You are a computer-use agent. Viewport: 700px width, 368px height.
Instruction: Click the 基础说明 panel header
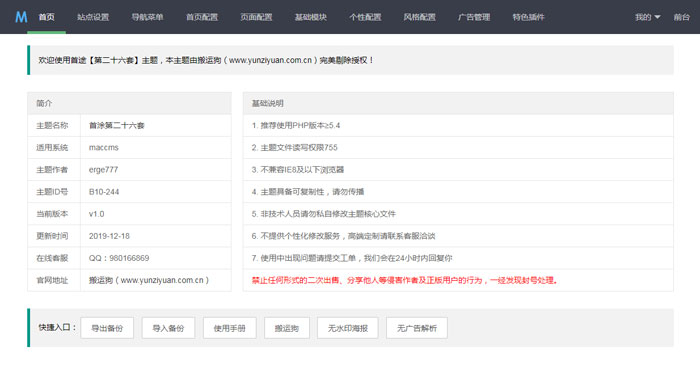point(458,103)
